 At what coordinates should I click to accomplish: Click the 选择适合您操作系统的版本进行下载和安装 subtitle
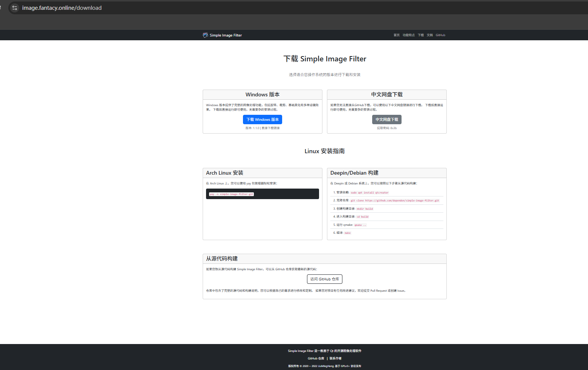tap(325, 75)
